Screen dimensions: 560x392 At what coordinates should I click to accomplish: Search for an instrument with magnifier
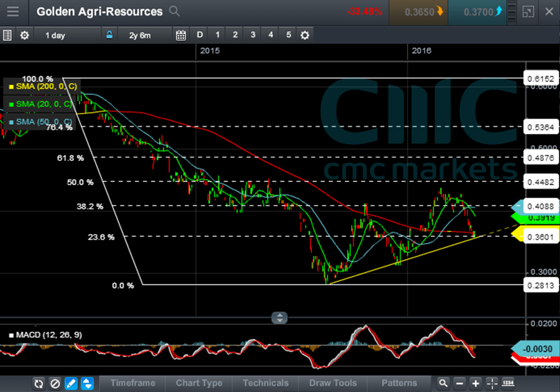point(174,11)
